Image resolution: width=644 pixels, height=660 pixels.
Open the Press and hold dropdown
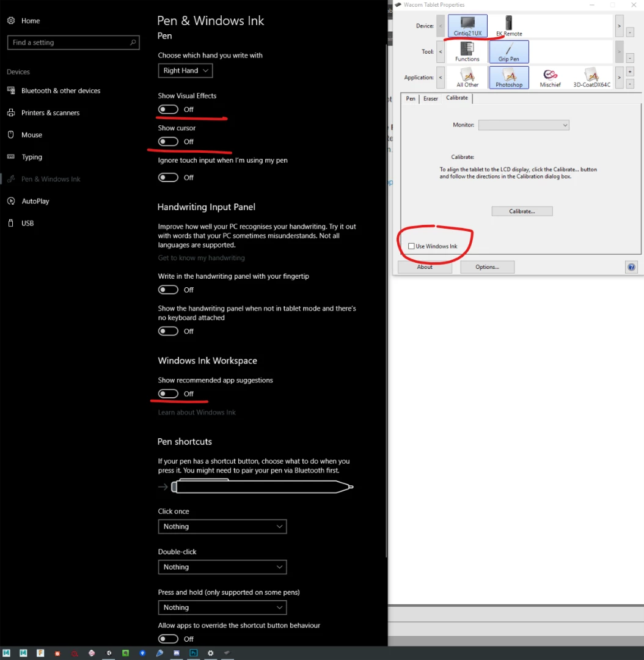pos(222,607)
